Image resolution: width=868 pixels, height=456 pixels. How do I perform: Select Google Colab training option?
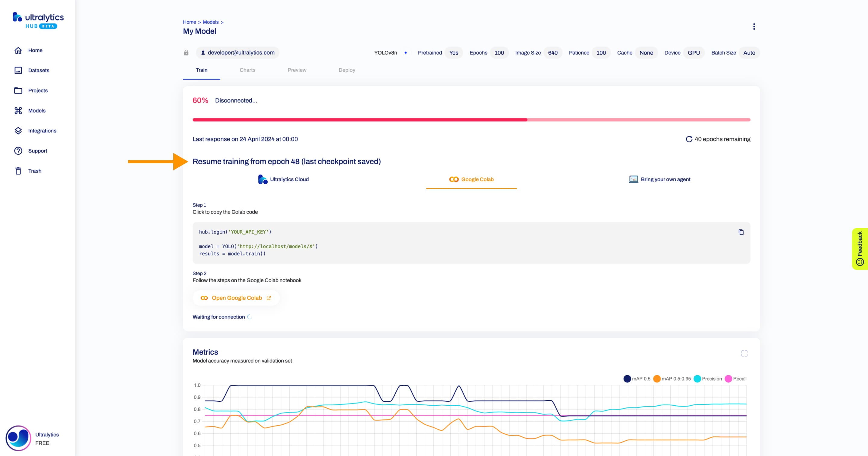point(471,179)
